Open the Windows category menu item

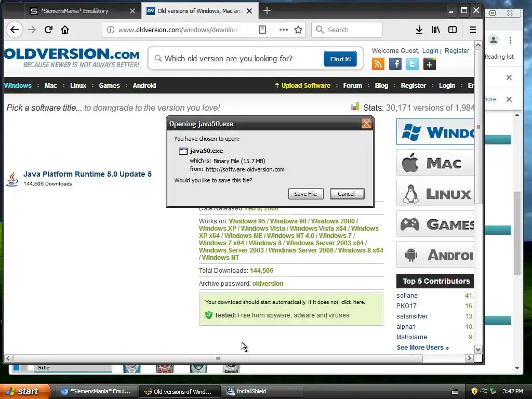(x=18, y=86)
